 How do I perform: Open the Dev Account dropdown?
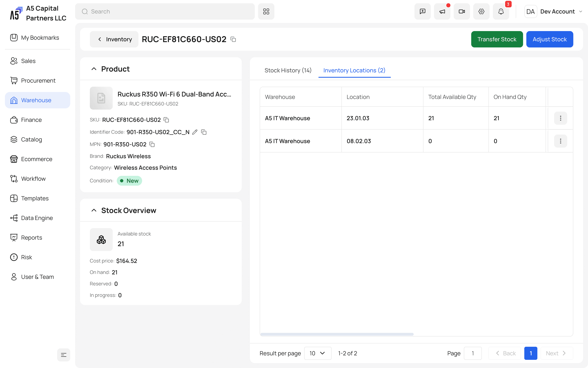pos(553,11)
